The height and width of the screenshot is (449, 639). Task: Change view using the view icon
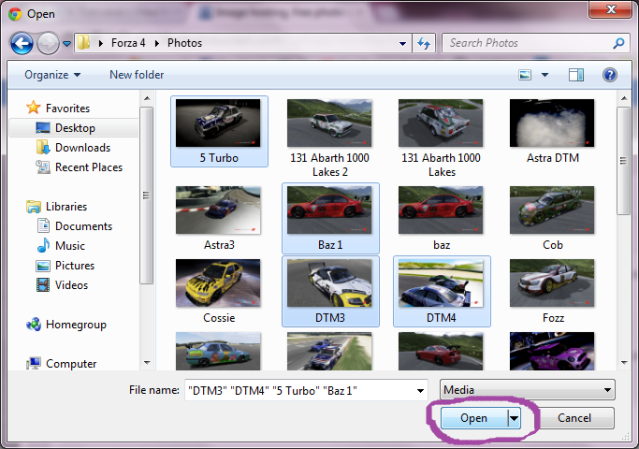(525, 75)
